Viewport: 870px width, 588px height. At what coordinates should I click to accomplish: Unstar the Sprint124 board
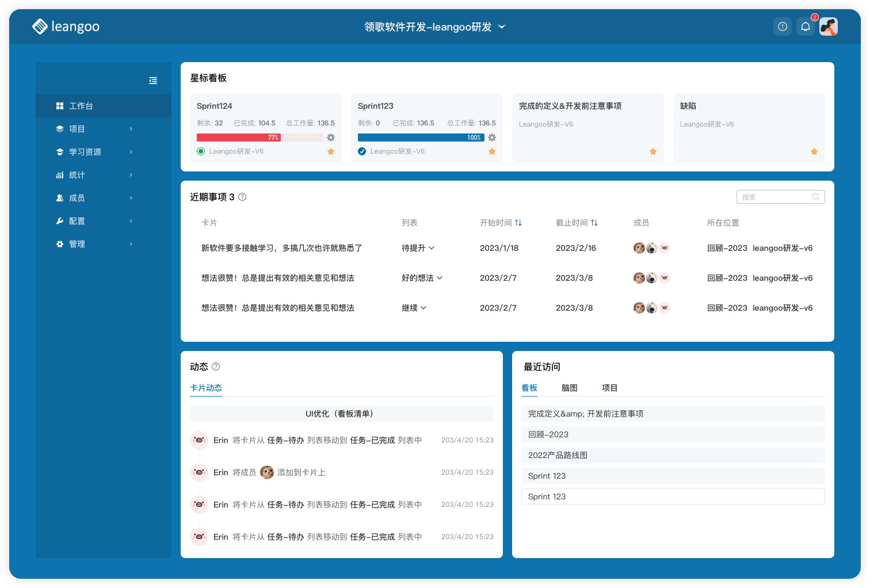[x=331, y=151]
